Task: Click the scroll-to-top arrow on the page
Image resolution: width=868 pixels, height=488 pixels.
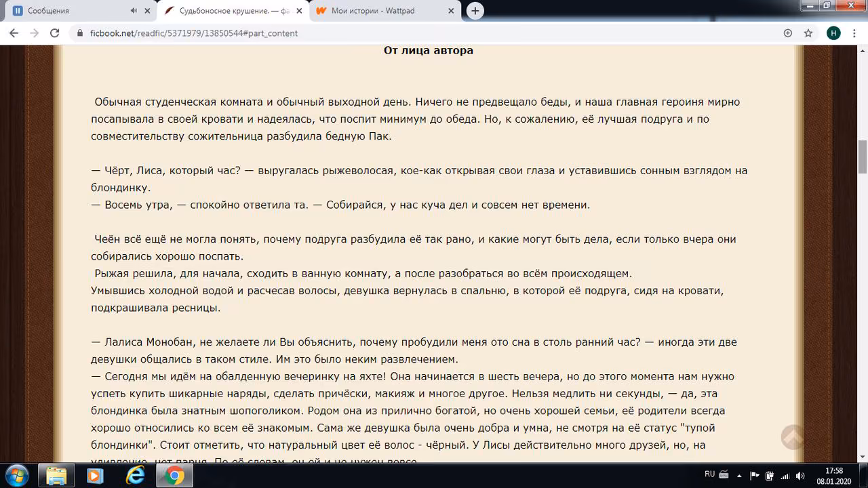Action: coord(793,436)
